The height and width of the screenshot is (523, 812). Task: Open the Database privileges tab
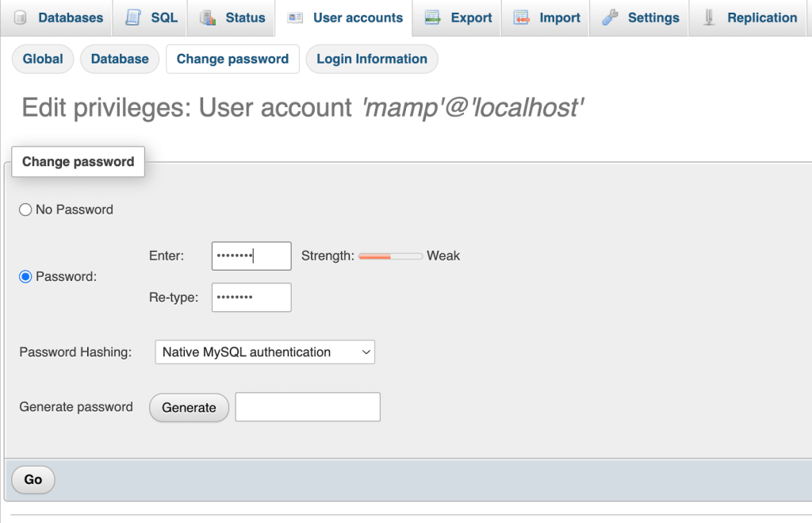(x=120, y=59)
